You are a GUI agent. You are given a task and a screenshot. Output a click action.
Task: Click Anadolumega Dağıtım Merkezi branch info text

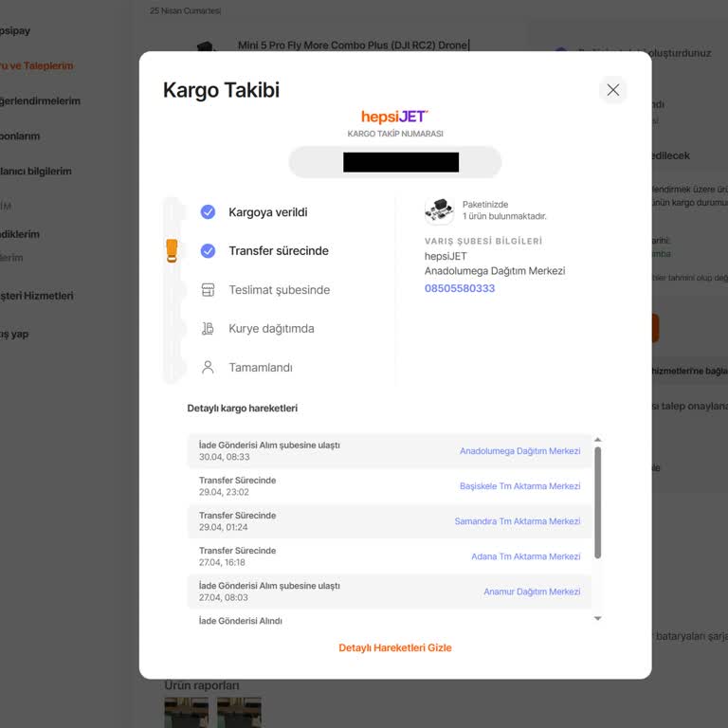(495, 271)
